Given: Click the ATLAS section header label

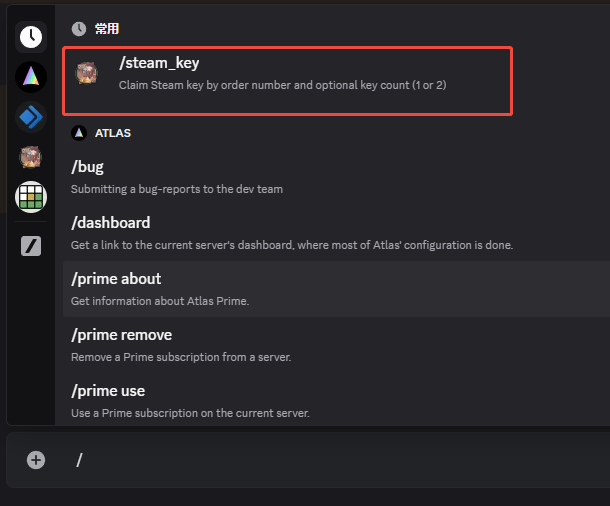Looking at the screenshot, I should click(113, 133).
